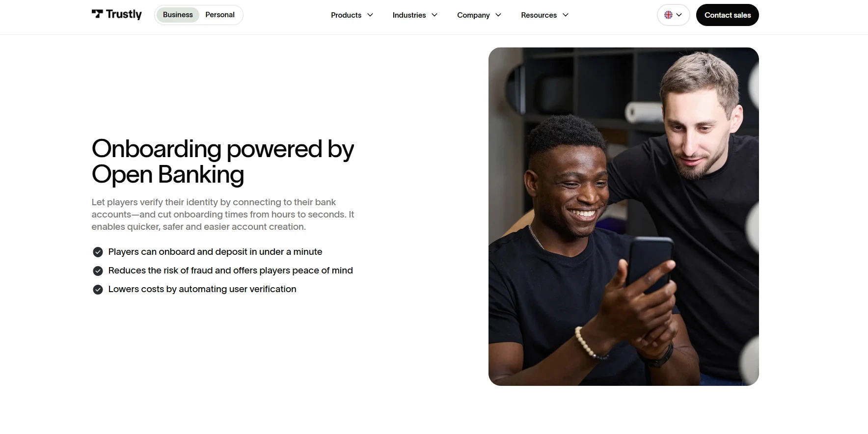Click the chevron icon next to Products
The width and height of the screenshot is (868, 434).
click(x=370, y=15)
